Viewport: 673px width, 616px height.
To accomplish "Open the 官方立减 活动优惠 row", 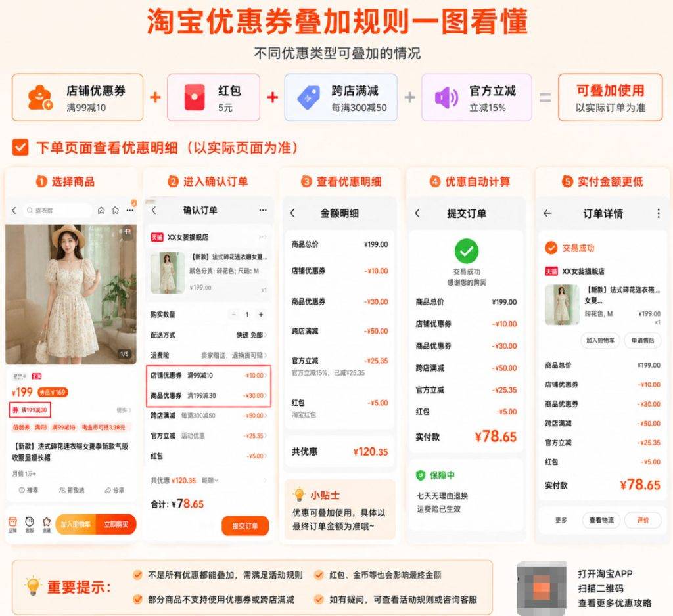I will (208, 436).
